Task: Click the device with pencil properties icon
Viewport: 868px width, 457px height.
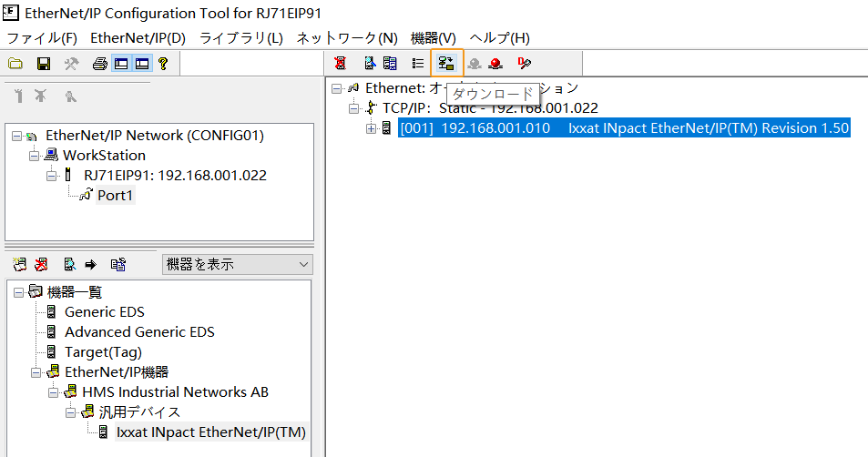Action: [x=369, y=63]
